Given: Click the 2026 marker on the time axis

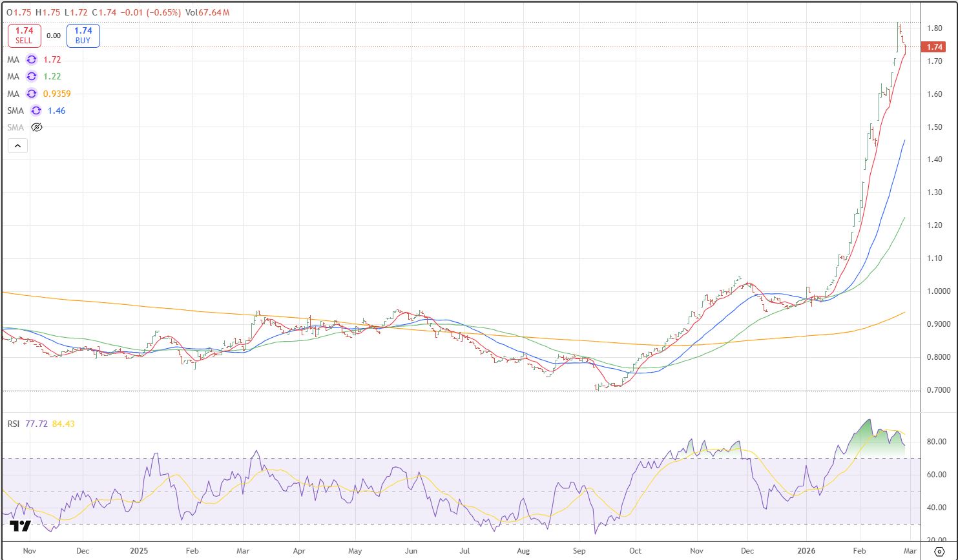Looking at the screenshot, I should pyautogui.click(x=807, y=552).
